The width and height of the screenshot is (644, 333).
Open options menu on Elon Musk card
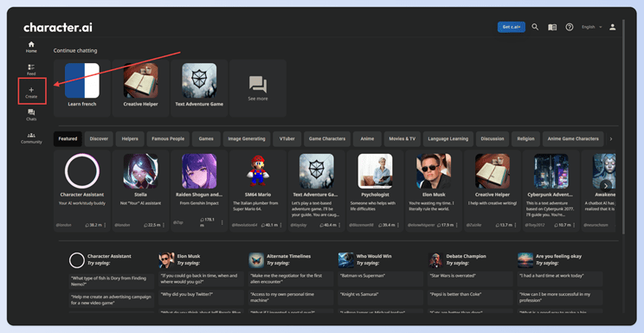[457, 225]
